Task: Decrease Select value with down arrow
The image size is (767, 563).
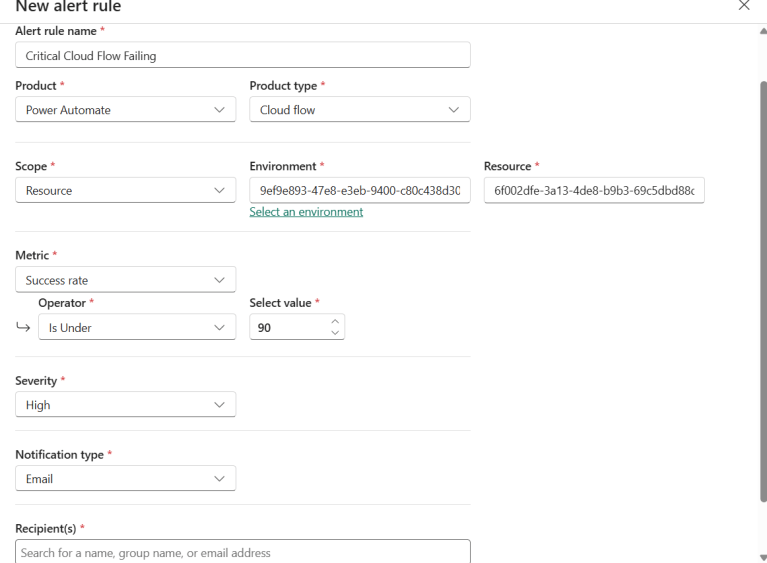Action: pyautogui.click(x=335, y=333)
